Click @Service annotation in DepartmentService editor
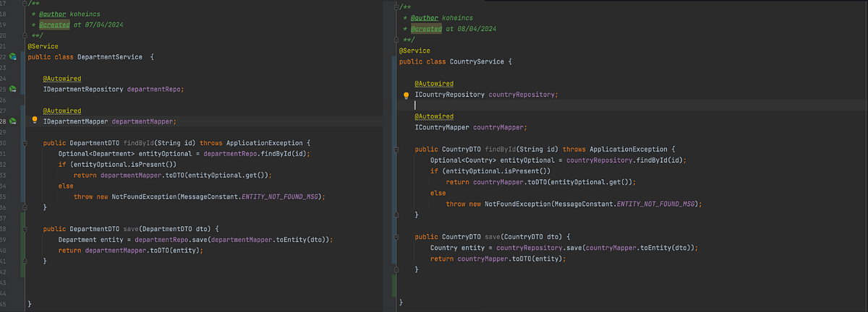The width and height of the screenshot is (868, 312). (43, 46)
